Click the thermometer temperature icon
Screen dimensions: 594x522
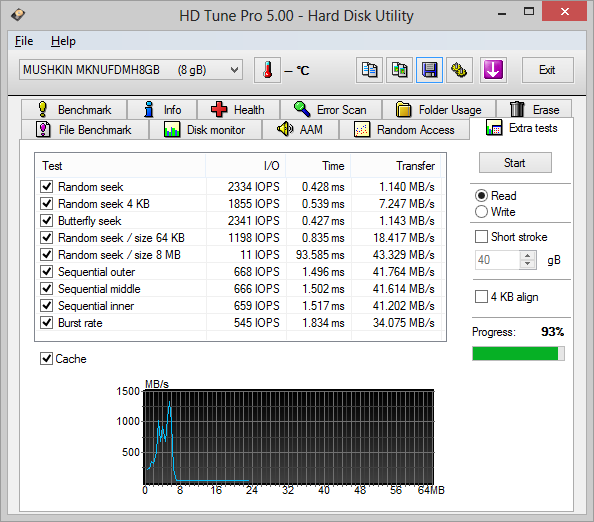click(x=267, y=70)
